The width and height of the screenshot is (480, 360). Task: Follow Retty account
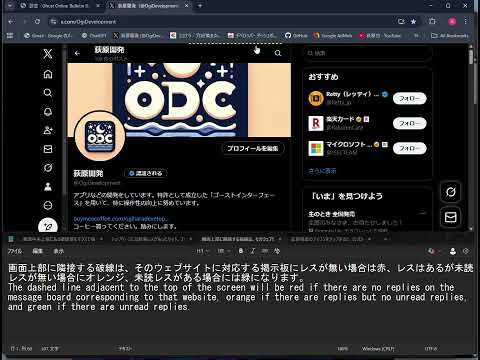(x=410, y=98)
